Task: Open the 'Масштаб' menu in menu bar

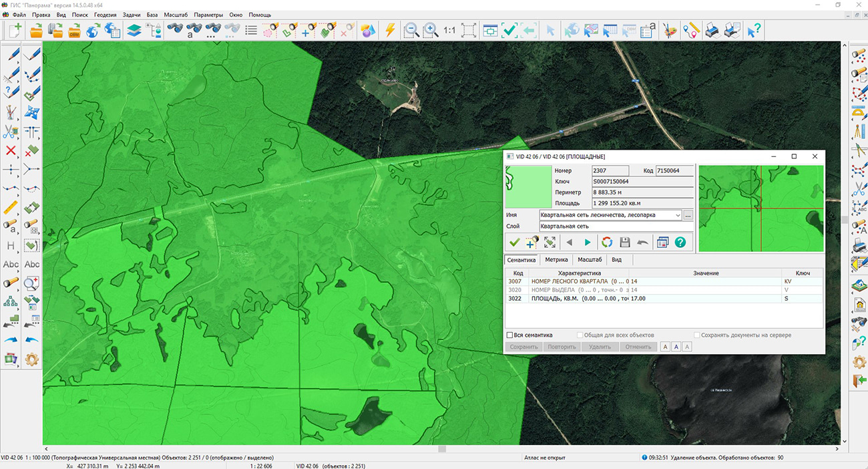Action: (x=176, y=14)
